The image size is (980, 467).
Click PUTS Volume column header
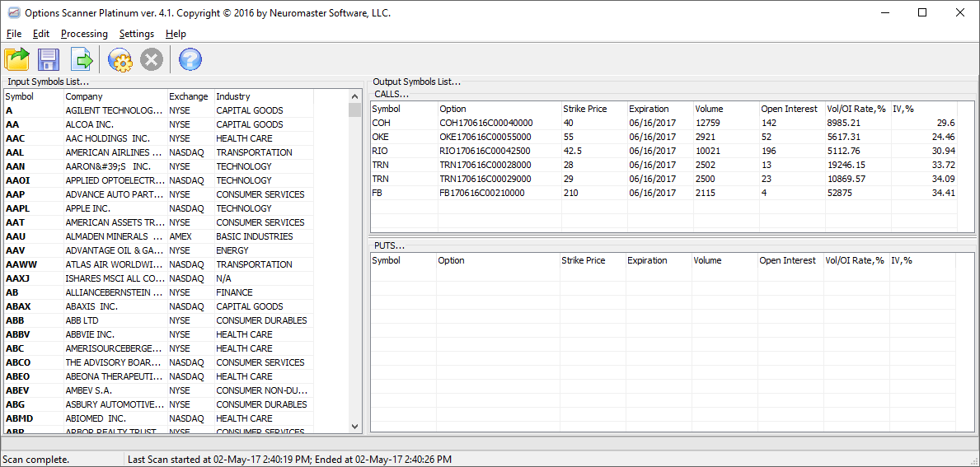point(724,260)
